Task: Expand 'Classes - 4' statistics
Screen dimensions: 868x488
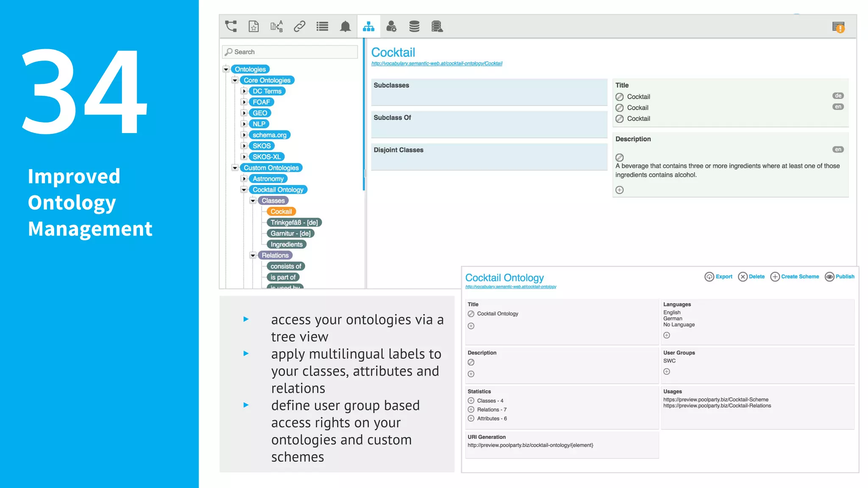Action: tap(471, 401)
